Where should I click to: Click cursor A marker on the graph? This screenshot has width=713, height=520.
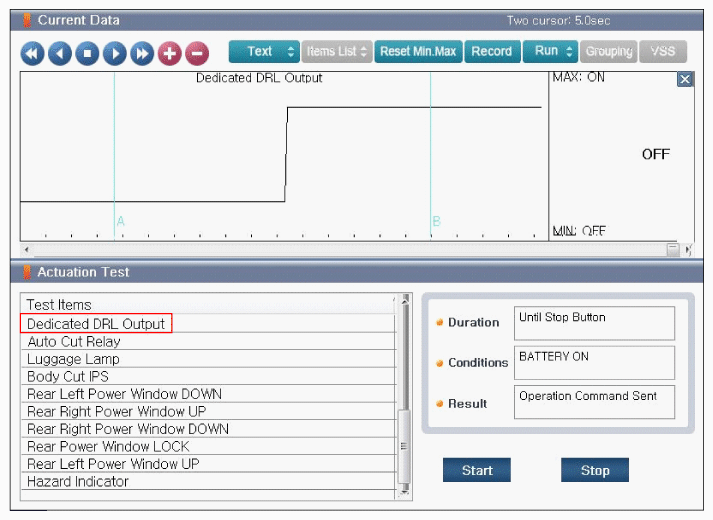pos(120,221)
